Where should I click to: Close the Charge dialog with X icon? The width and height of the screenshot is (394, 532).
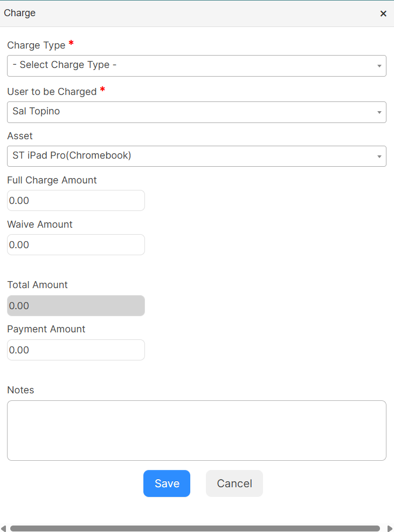coord(383,13)
